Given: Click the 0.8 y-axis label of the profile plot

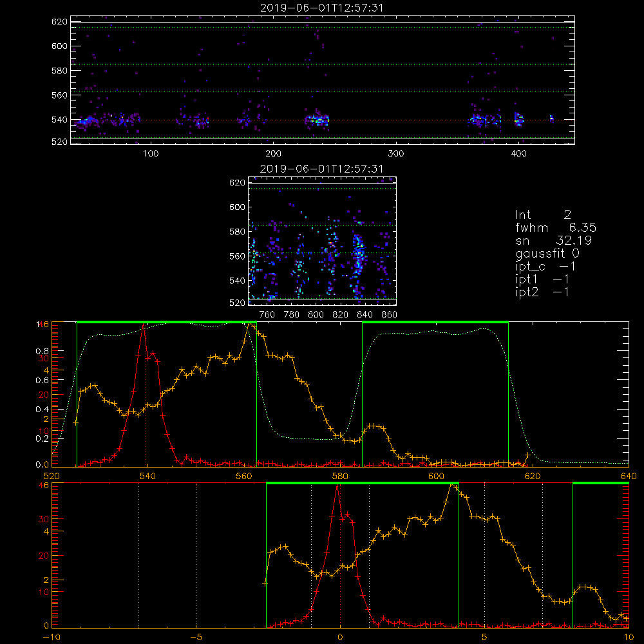Looking at the screenshot, I should tap(42, 352).
